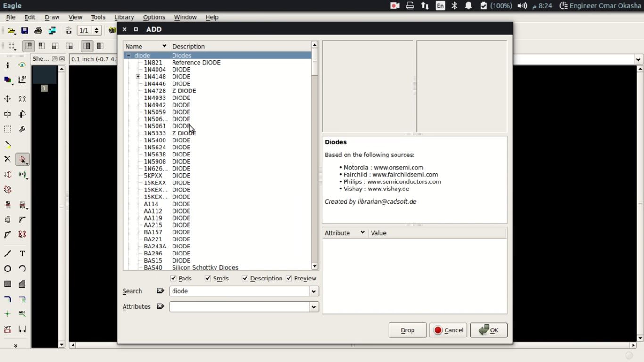Screen dimensions: 644x362
Task: Click the Drop button
Action: click(x=407, y=330)
